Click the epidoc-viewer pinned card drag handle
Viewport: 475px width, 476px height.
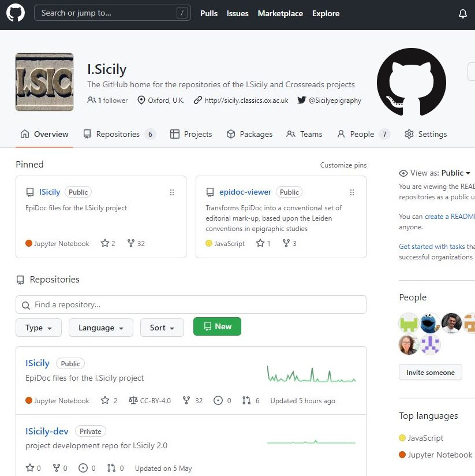pyautogui.click(x=351, y=192)
